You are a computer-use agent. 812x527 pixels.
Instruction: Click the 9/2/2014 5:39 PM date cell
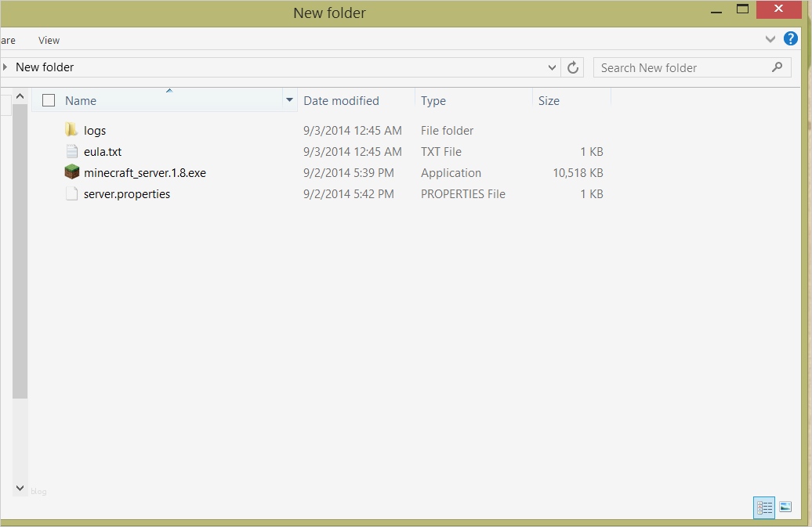tap(349, 173)
